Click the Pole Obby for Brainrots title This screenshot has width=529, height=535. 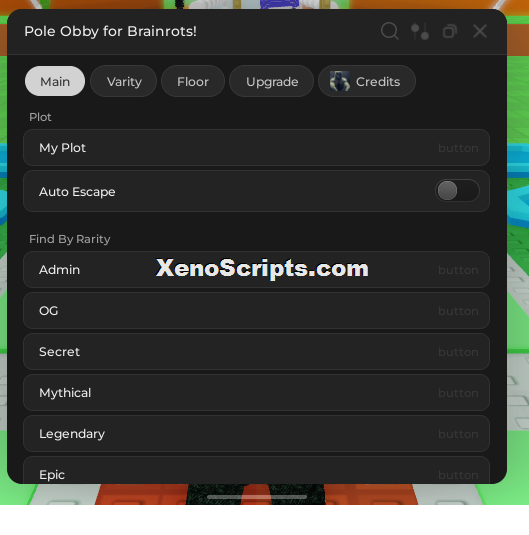click(111, 31)
